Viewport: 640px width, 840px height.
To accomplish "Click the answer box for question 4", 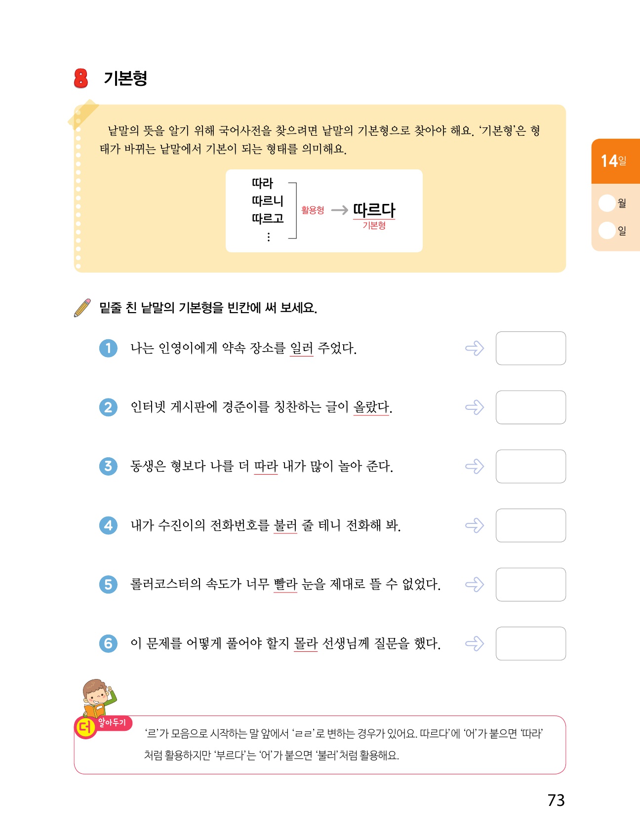I will click(530, 525).
